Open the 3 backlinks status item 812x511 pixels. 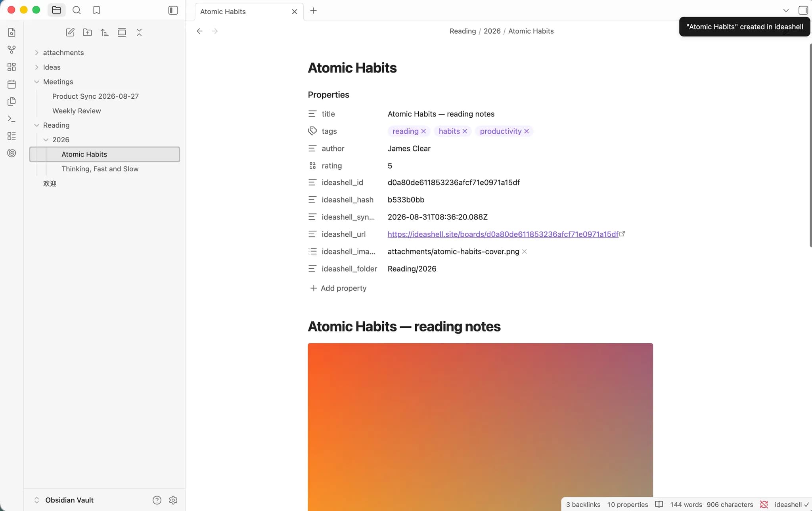583,504
